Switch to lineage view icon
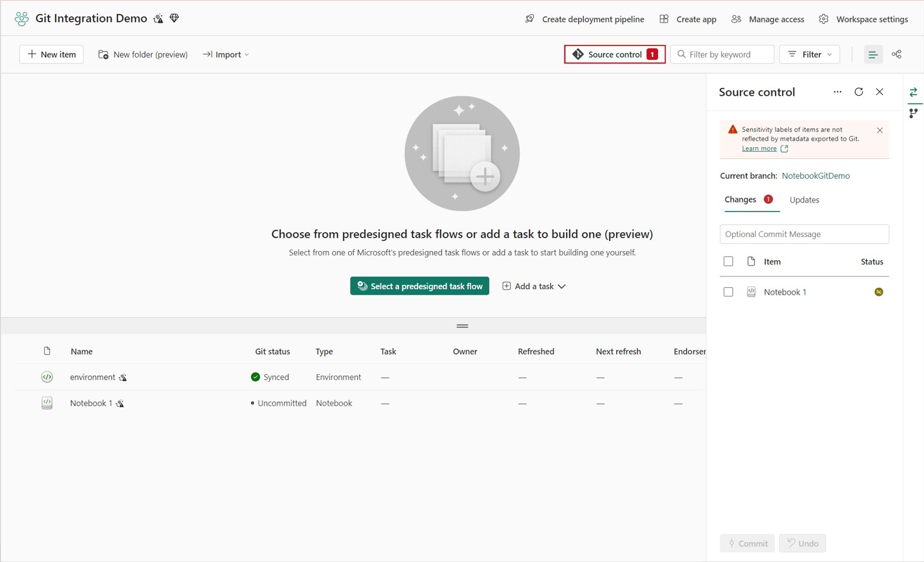The height and width of the screenshot is (562, 924). (897, 55)
